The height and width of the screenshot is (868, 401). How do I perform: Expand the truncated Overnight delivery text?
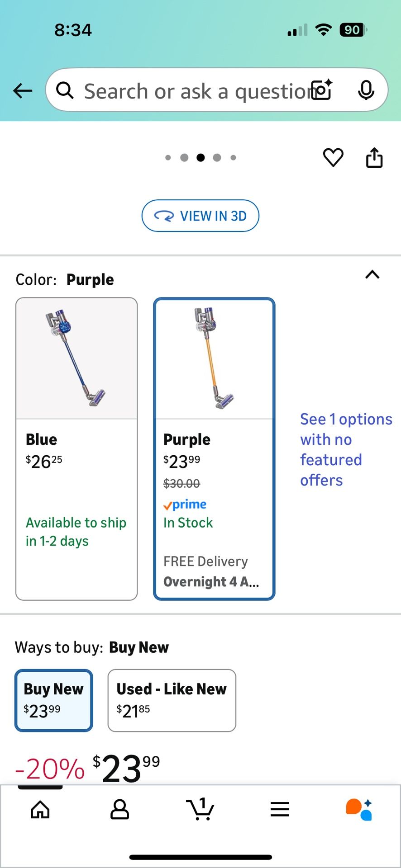tap(211, 581)
